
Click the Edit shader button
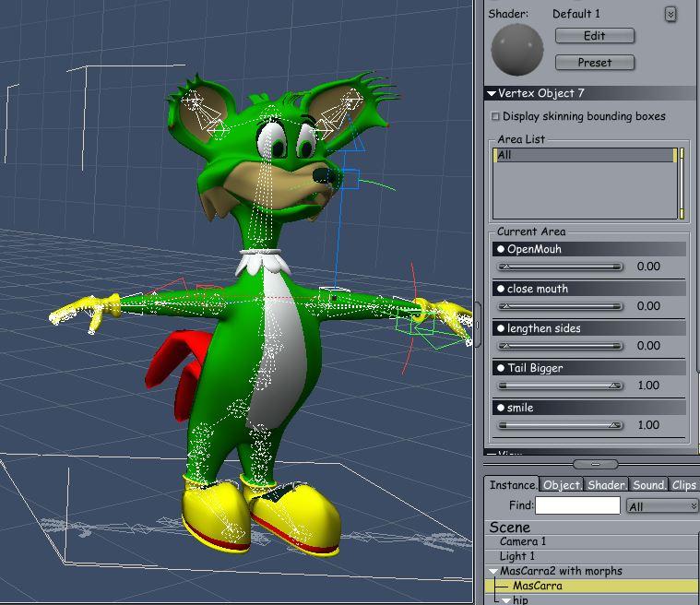[594, 36]
